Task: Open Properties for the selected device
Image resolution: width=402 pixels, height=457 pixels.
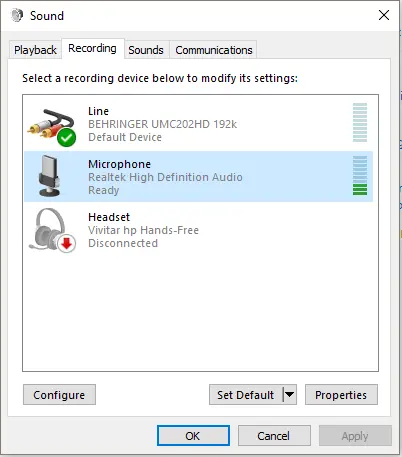Action: [341, 395]
